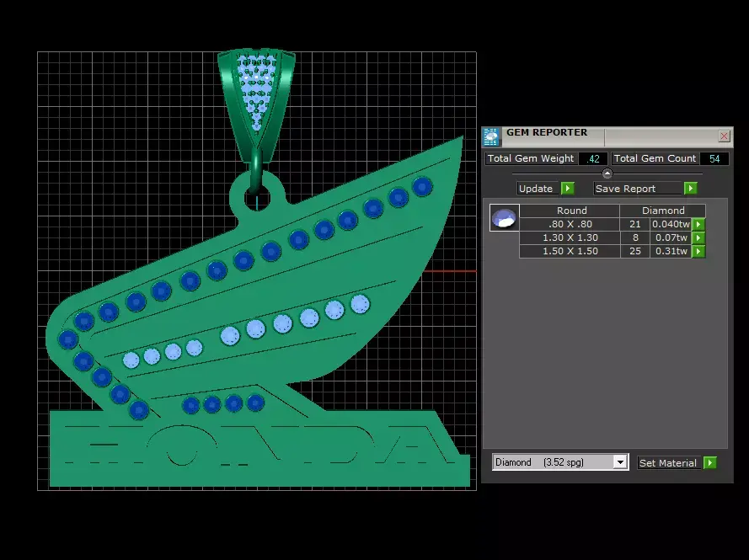Image resolution: width=749 pixels, height=560 pixels.
Task: Select the 1.50 X 1.50 size cell
Action: 570,251
